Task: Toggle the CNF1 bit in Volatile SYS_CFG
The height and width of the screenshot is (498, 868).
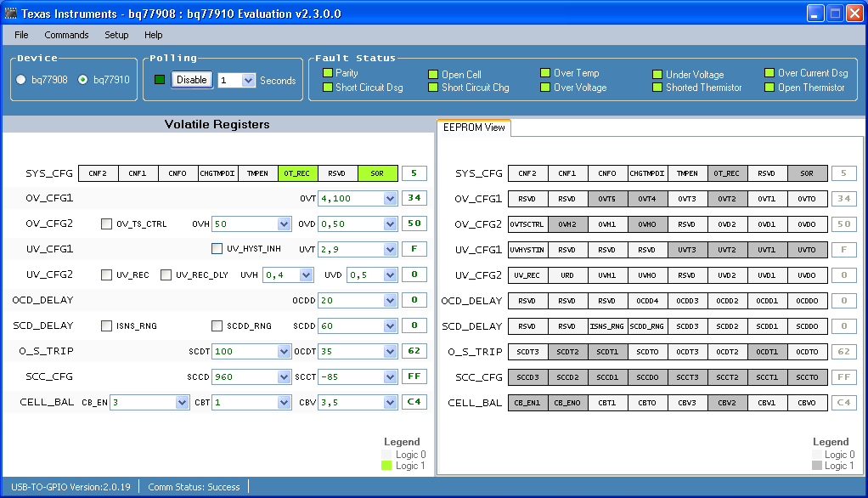Action: coord(138,173)
